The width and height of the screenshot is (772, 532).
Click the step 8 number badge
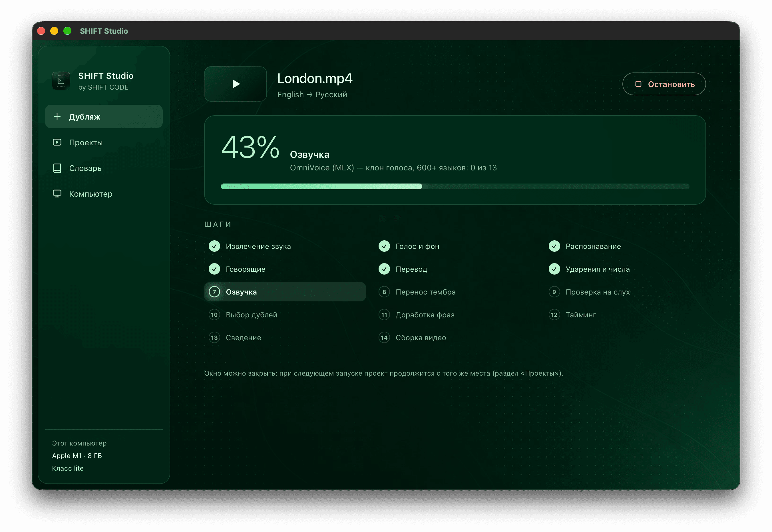coord(384,292)
